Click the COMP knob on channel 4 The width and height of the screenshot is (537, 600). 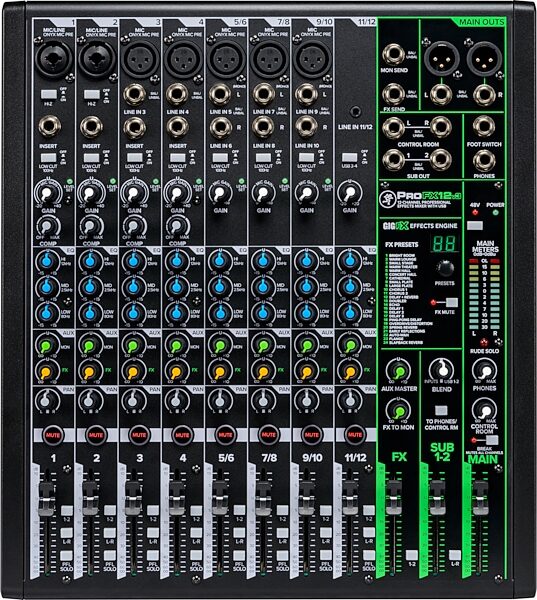tap(176, 227)
